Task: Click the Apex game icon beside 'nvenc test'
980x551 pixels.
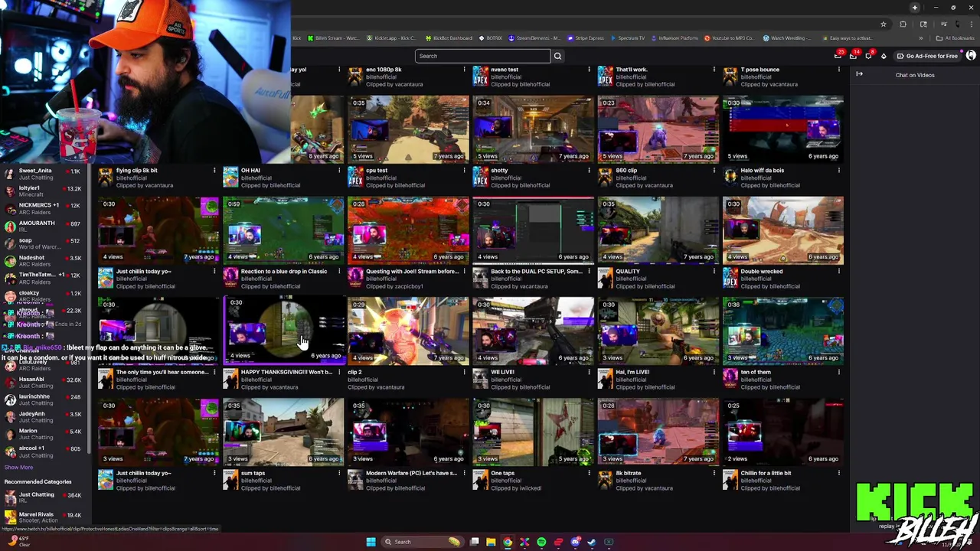Action: click(480, 77)
